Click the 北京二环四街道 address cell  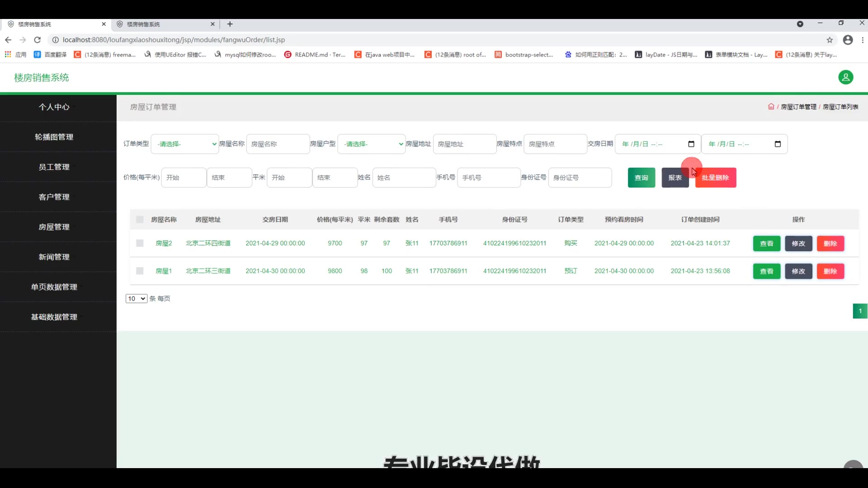tap(208, 243)
